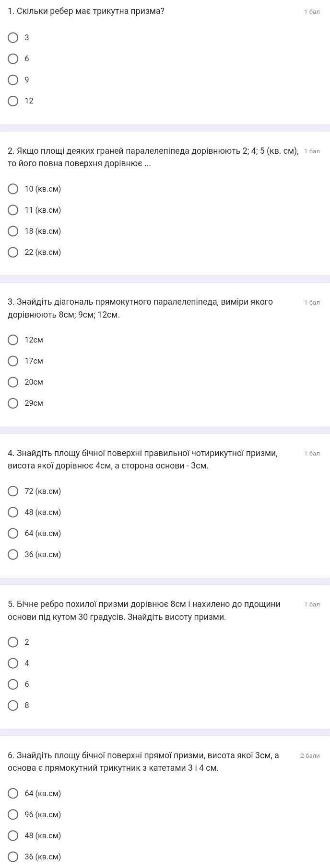Viewport: 330px width, 868px height.
Task: Select 8 in question 5
Action: 13,705
